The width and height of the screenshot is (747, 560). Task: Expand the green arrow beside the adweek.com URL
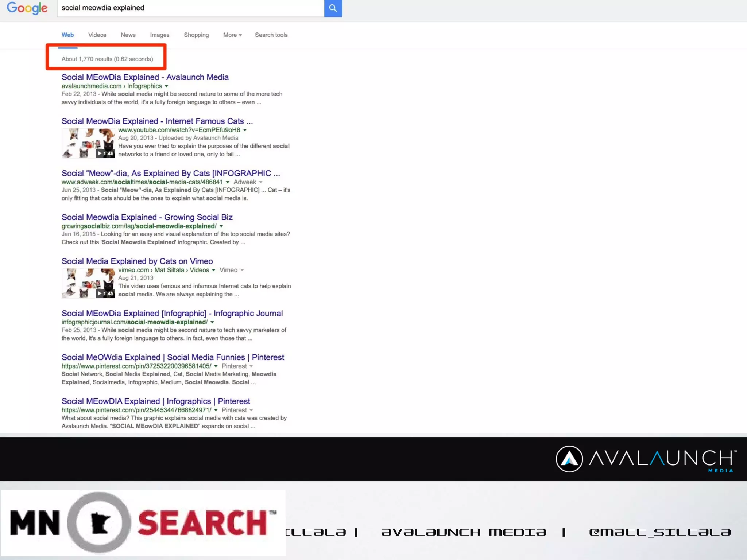227,182
